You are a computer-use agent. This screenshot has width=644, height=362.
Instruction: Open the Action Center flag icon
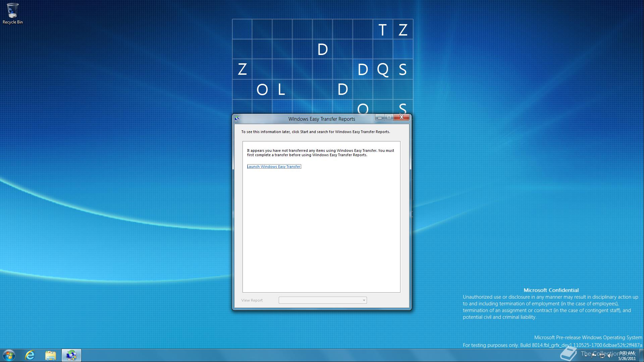(x=594, y=355)
